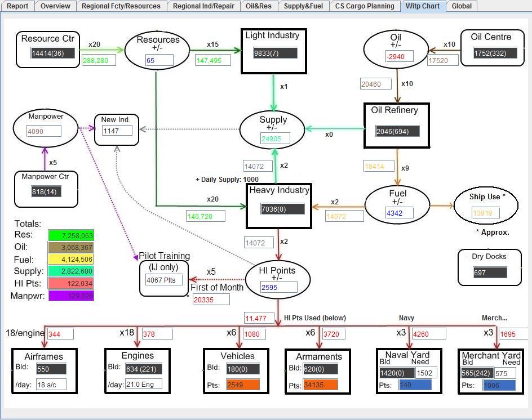This screenshot has width=532, height=420.
Task: Click "+ Daily Supply: 1000" label
Action: tap(227, 180)
